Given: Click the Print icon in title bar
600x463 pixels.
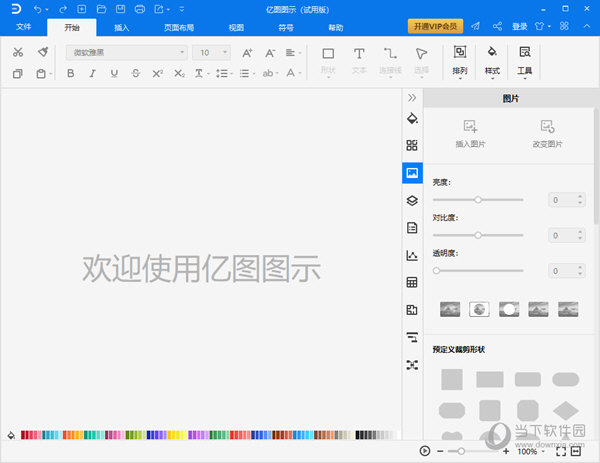Looking at the screenshot, I should [140, 9].
